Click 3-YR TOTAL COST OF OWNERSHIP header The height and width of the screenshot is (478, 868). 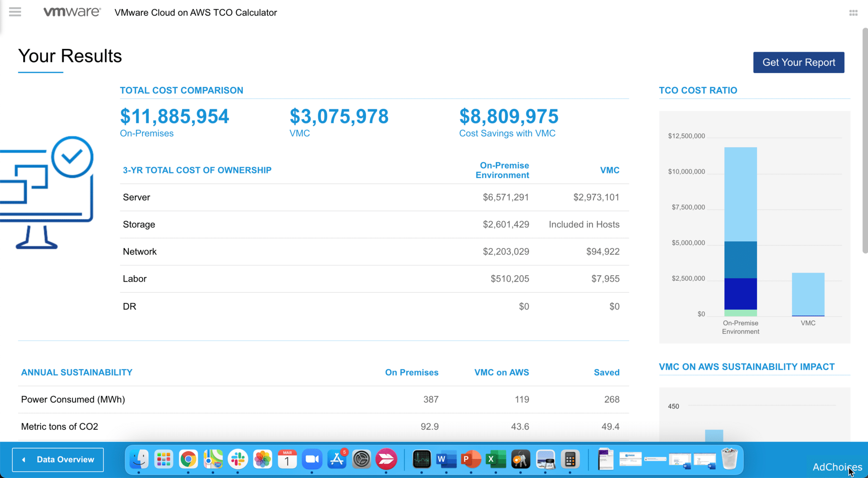(x=197, y=170)
